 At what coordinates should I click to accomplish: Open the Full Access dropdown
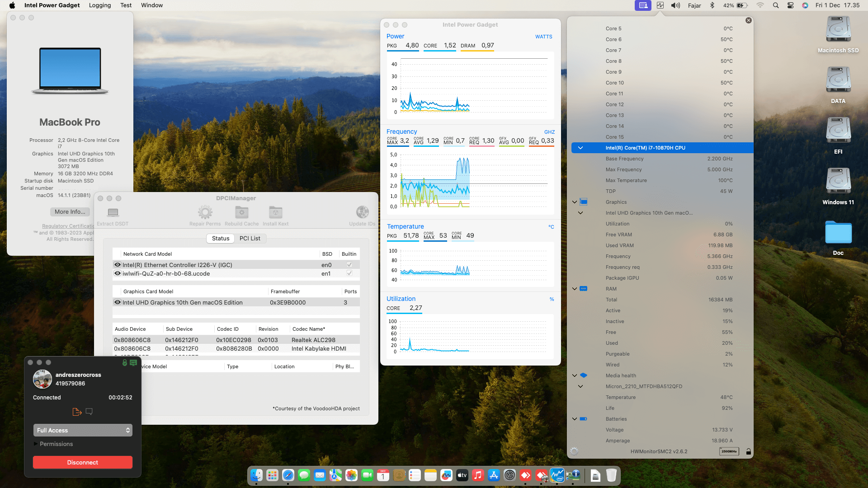[83, 430]
